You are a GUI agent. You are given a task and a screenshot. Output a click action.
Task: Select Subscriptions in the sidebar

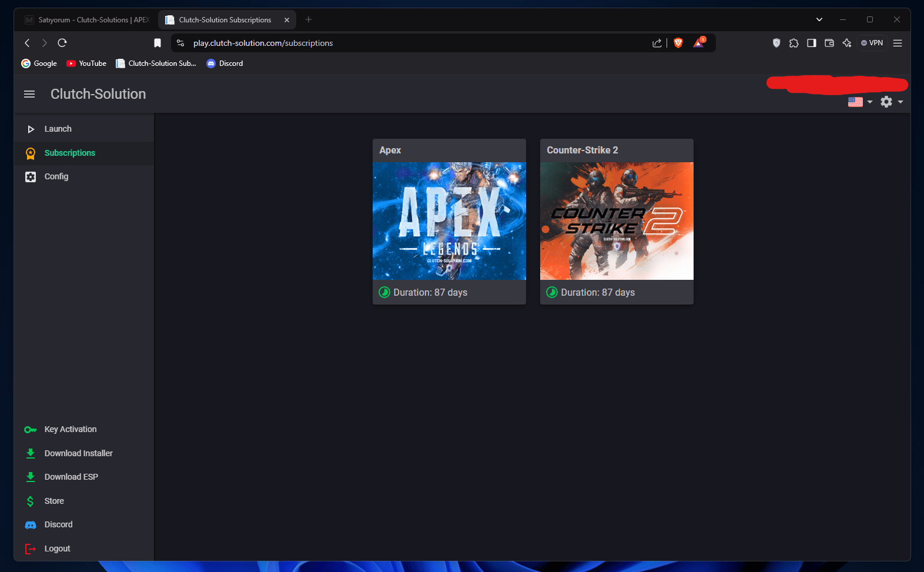click(x=84, y=153)
